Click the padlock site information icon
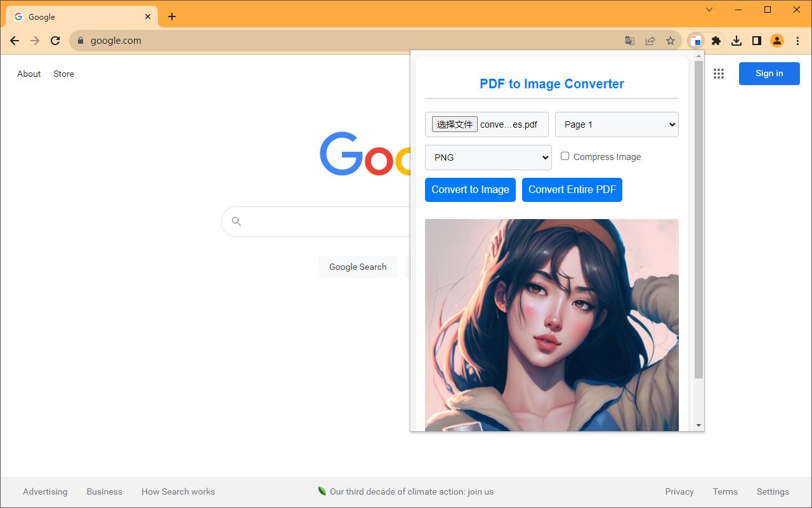The width and height of the screenshot is (812, 508). click(80, 40)
